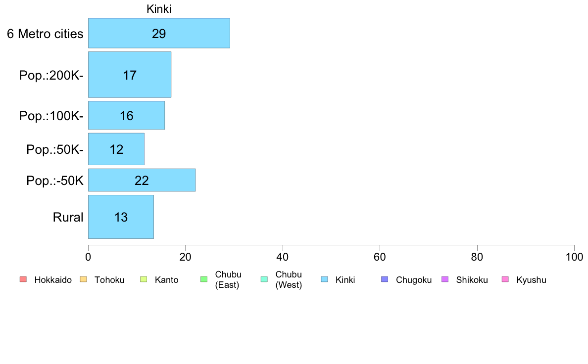Screen dimensions: 588x364
Task: Select the Pop.:-50K bar showing 22
Action: 142,180
